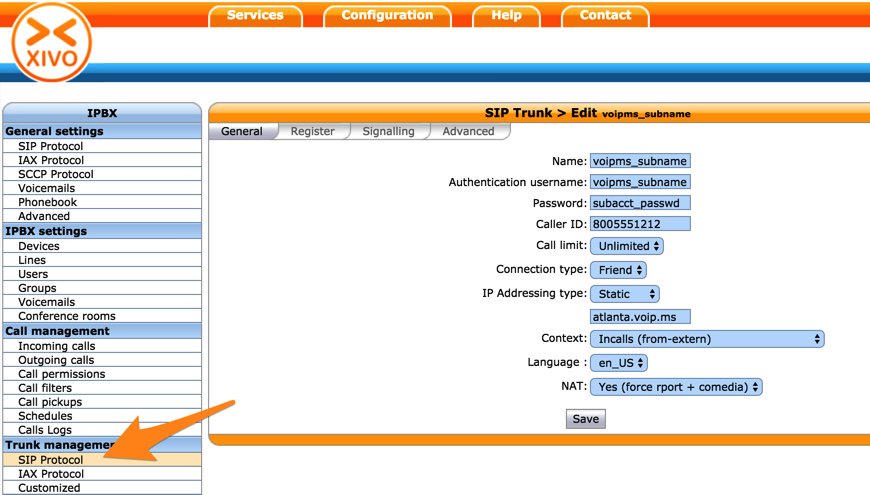Open the Conference rooms page

tap(102, 316)
